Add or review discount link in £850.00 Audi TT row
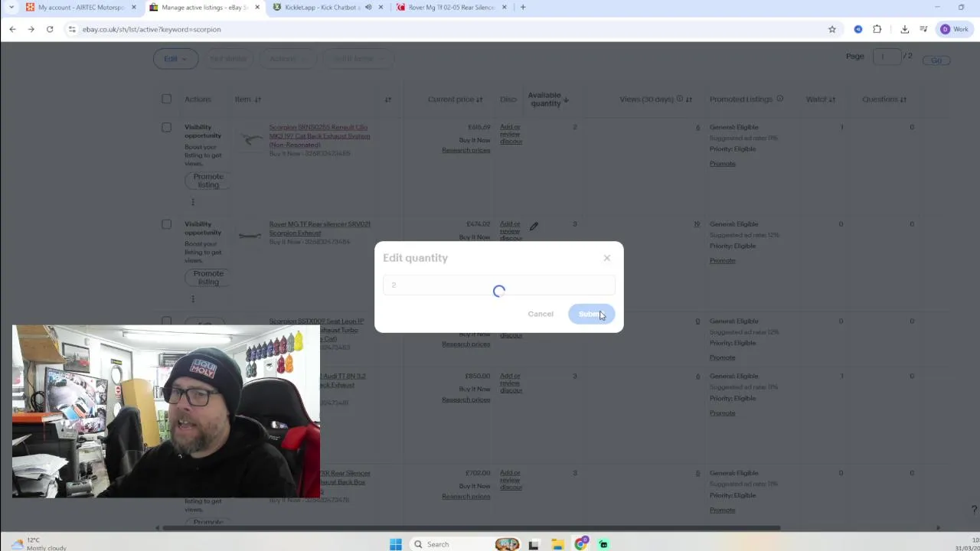 pos(511,383)
